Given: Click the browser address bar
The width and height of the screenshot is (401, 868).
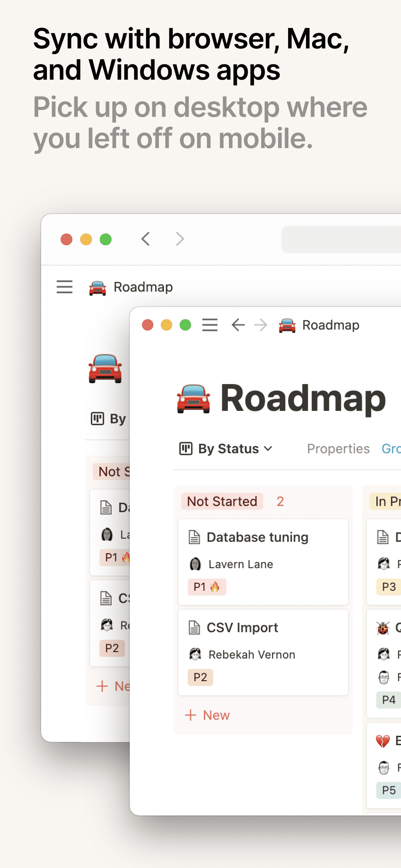Looking at the screenshot, I should click(341, 239).
